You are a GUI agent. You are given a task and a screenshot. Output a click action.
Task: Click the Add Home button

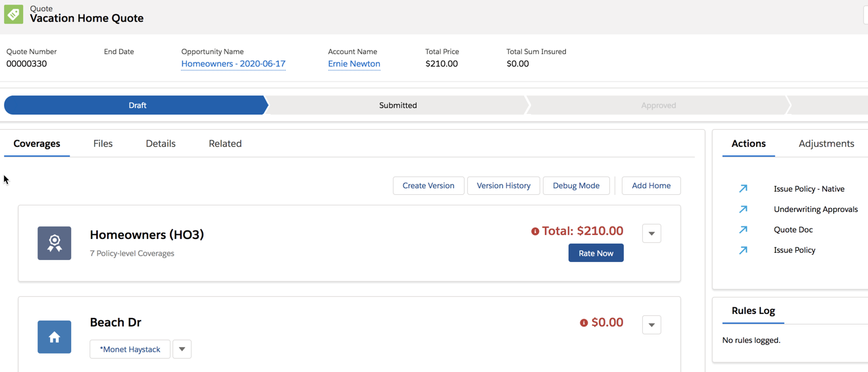[651, 186]
